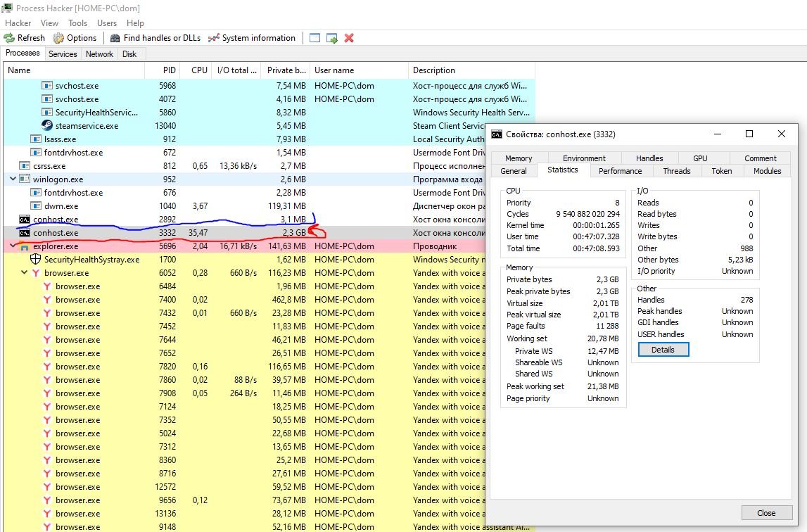
Task: Click the Refresh toolbar icon
Action: click(x=10, y=38)
